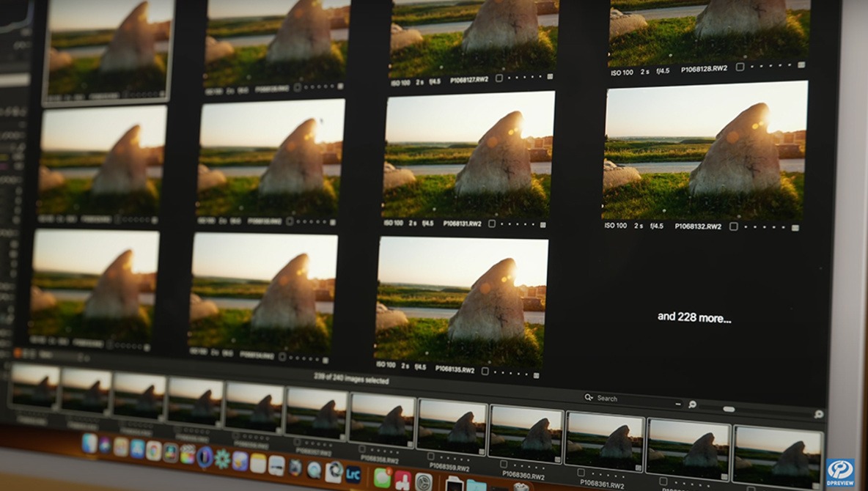
Task: Toggle the filmstrip tag box above P1068361.RW2
Action: [581, 472]
